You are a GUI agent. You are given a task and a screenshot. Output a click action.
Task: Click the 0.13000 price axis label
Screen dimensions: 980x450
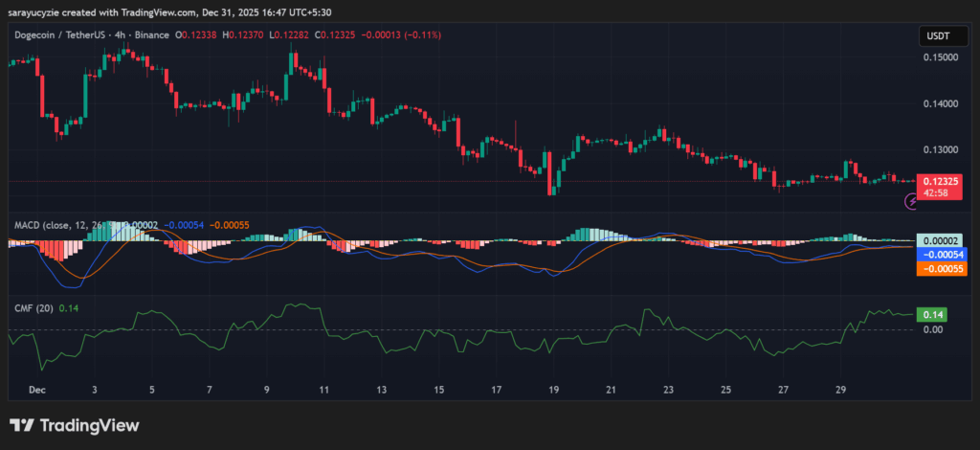pyautogui.click(x=940, y=150)
